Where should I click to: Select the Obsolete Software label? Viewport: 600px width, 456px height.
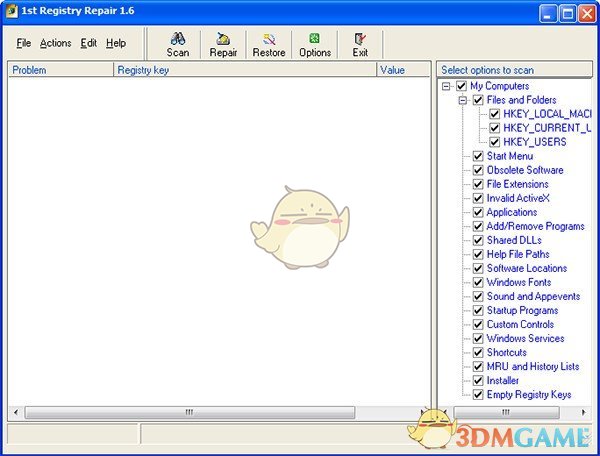point(525,170)
